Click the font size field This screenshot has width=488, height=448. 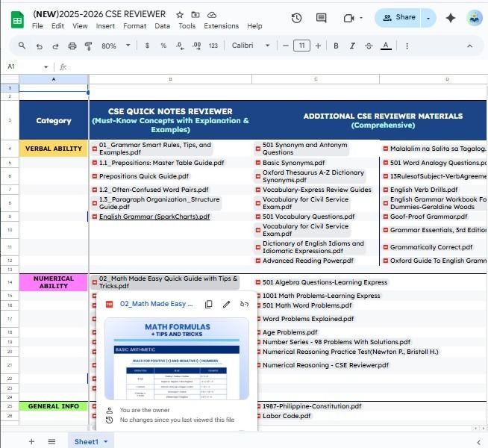pyautogui.click(x=301, y=46)
